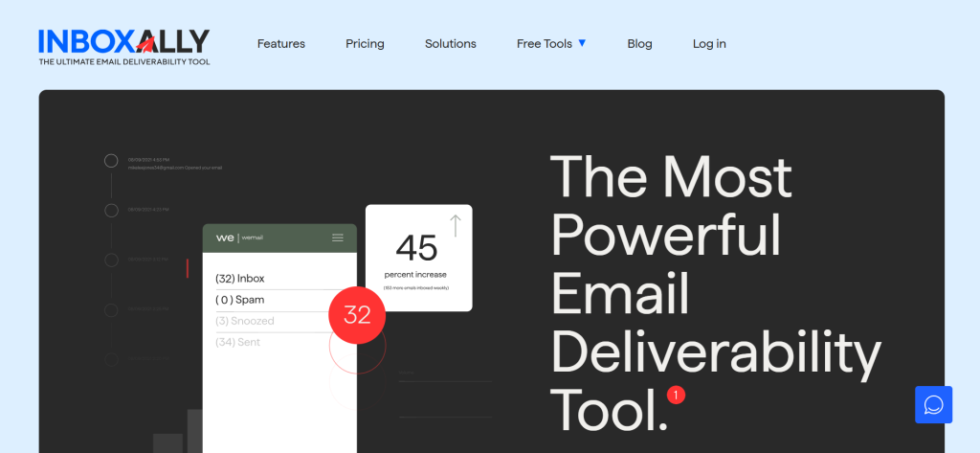Click the Log in link
The width and height of the screenshot is (980, 453).
709,44
